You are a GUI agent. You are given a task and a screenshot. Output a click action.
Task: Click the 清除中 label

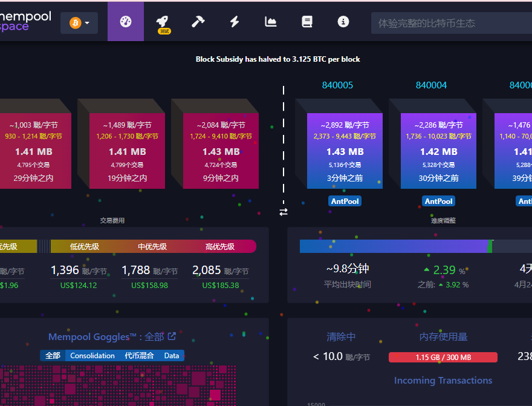[x=341, y=337]
